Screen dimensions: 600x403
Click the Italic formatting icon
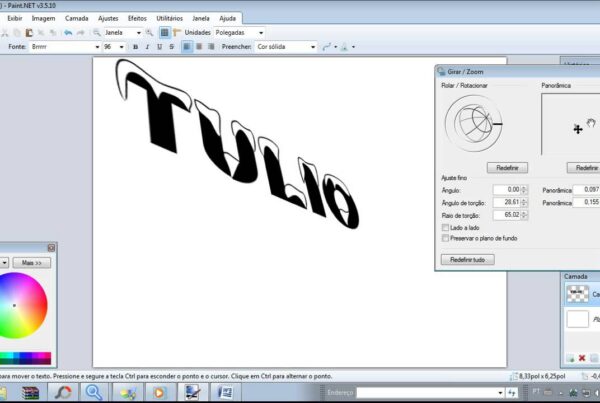147,47
